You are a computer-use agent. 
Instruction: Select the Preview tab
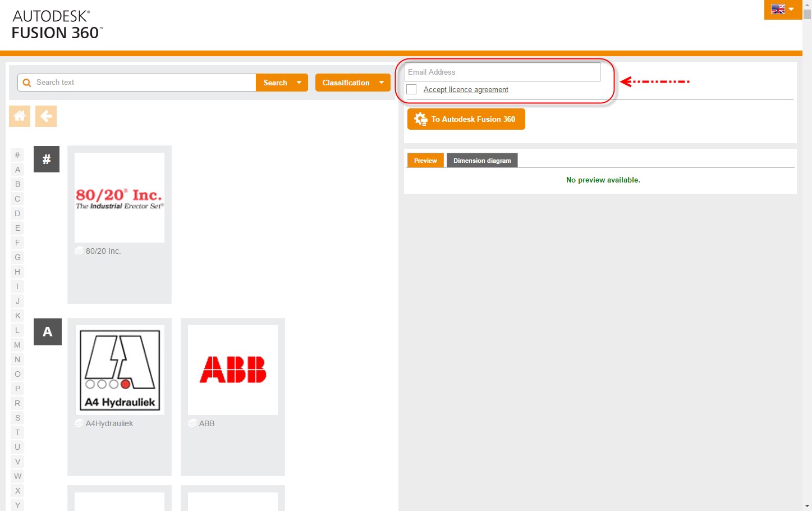[x=425, y=161]
